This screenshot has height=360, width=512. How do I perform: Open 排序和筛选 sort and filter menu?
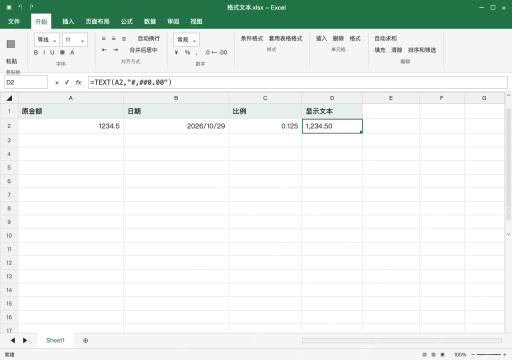pyautogui.click(x=422, y=50)
